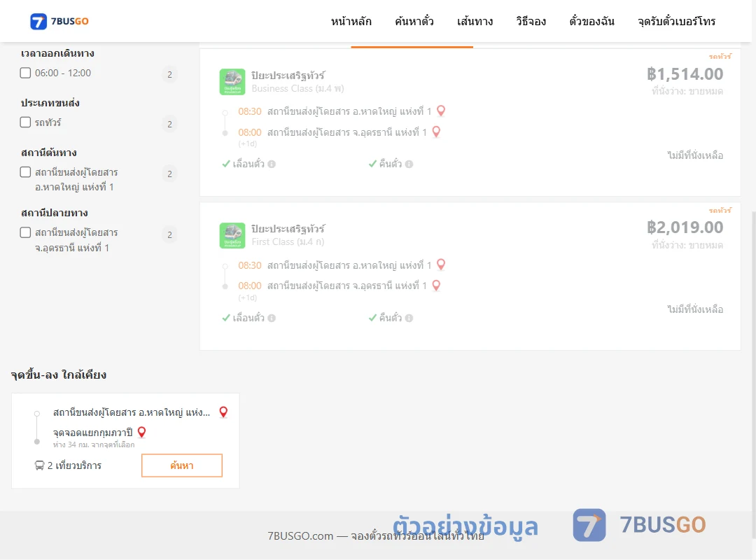Click operator logo on Business Class trip
This screenshot has width=756, height=560.
pyautogui.click(x=232, y=81)
